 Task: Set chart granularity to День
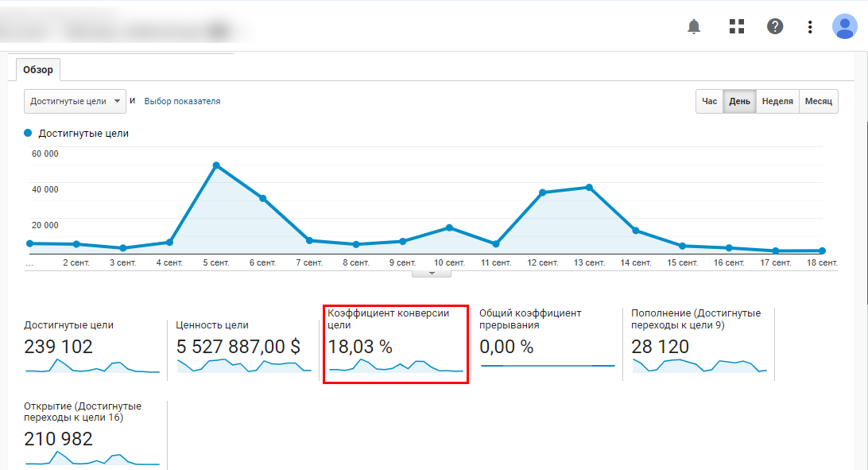(x=739, y=102)
